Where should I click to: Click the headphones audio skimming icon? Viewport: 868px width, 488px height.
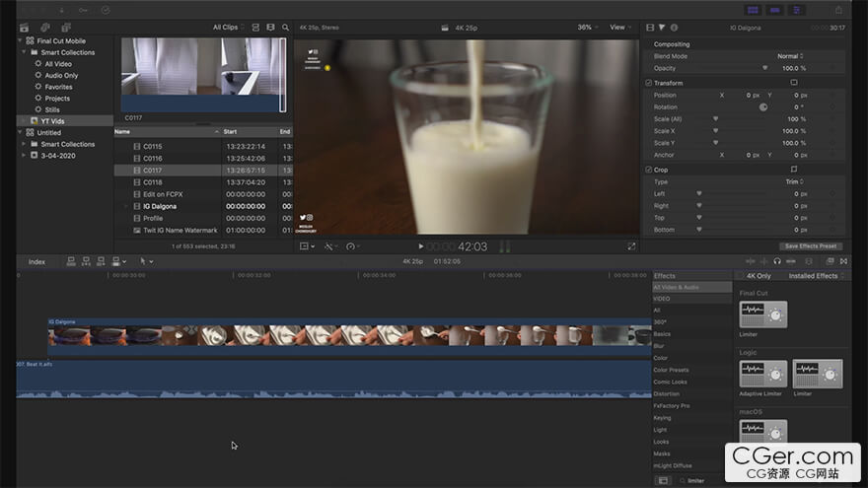point(777,261)
